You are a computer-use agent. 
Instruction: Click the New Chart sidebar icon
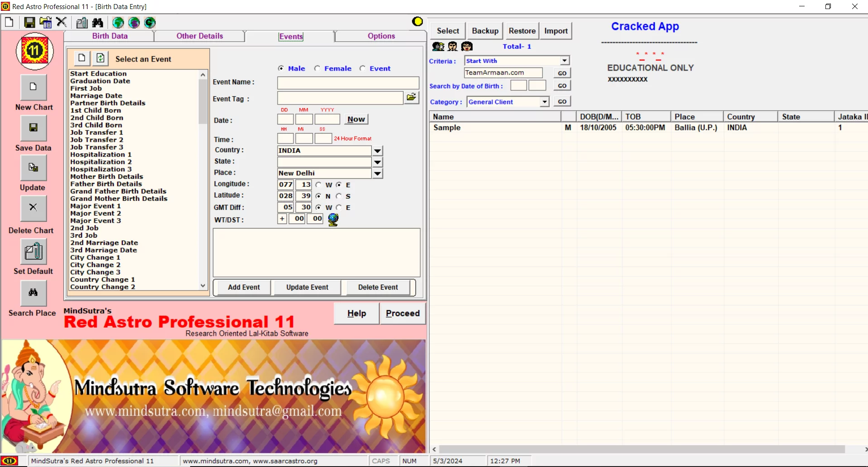coord(34,87)
